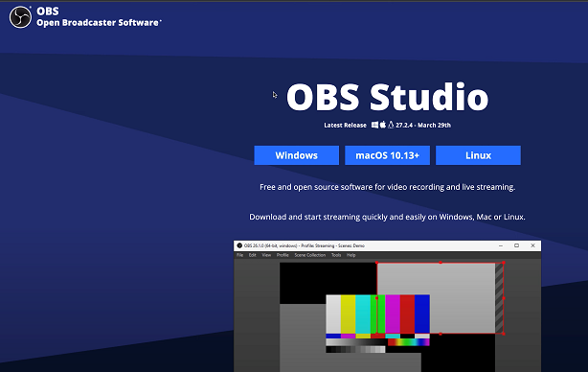Click the small OBS icon in screenshot title bar
588x372 pixels.
click(x=239, y=245)
